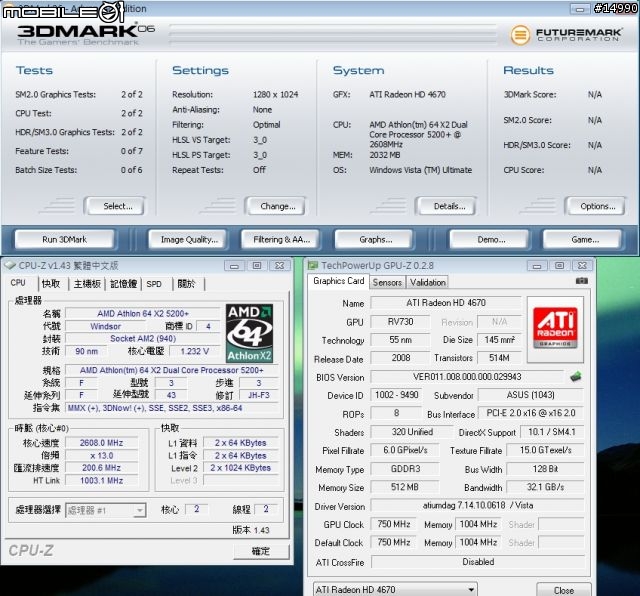Screen dimensions: 640x596
Task: Click the core voltage value 1.232 V
Action: tap(195, 351)
